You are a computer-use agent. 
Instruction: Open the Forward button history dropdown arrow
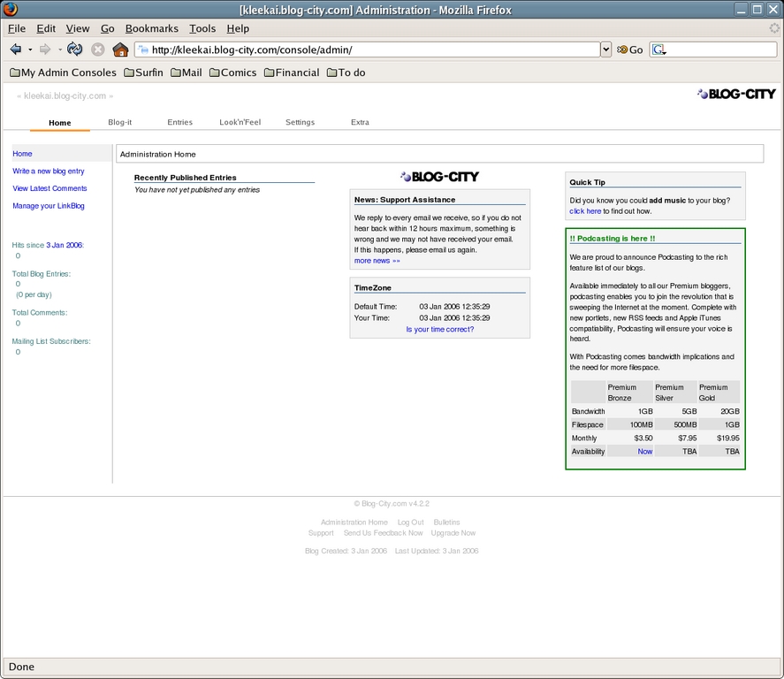tap(60, 50)
